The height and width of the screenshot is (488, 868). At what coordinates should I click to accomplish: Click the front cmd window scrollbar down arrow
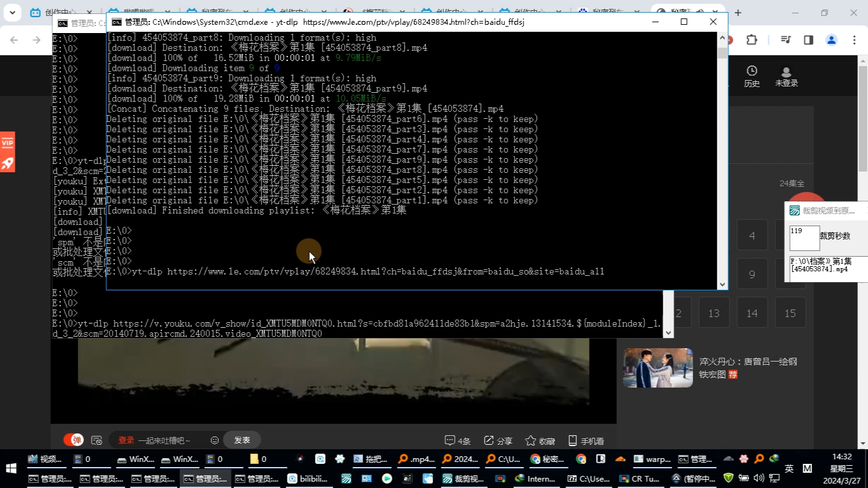(722, 284)
